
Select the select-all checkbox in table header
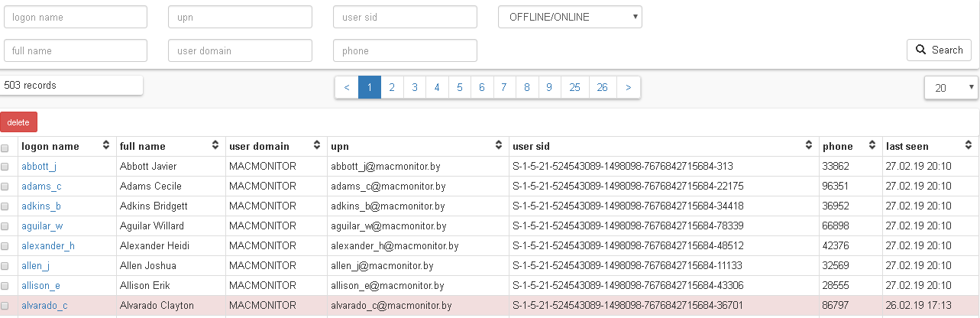click(5, 148)
